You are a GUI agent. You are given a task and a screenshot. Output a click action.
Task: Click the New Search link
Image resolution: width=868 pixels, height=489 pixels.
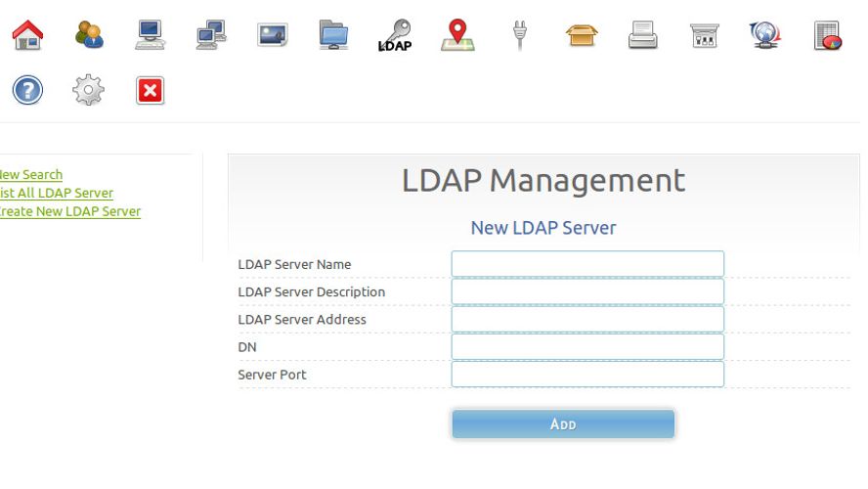pos(29,175)
